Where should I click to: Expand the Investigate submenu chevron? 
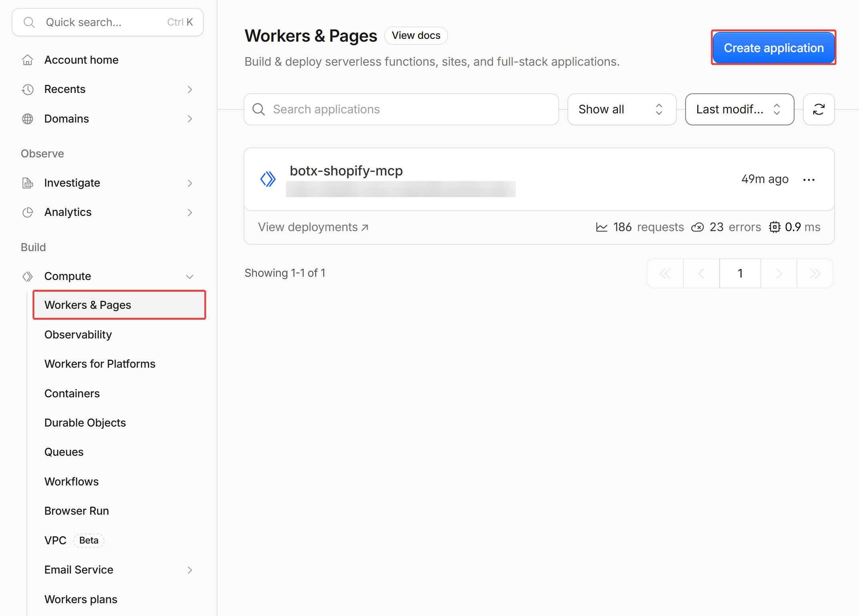[x=190, y=183]
